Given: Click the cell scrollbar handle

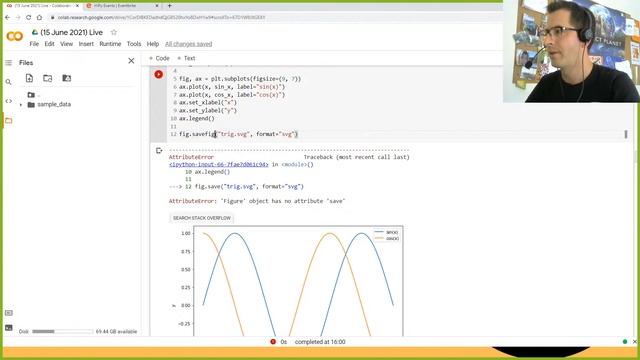Looking at the screenshot, I should [x=626, y=134].
